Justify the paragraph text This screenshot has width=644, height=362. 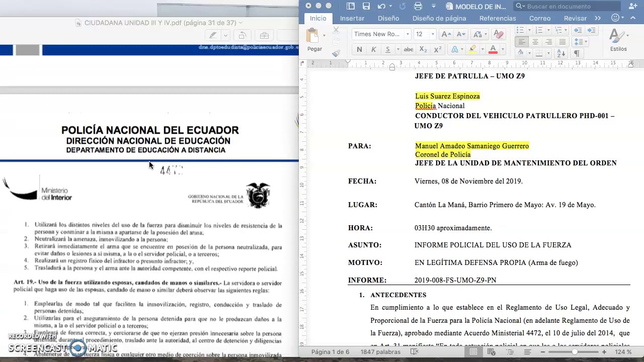click(562, 42)
